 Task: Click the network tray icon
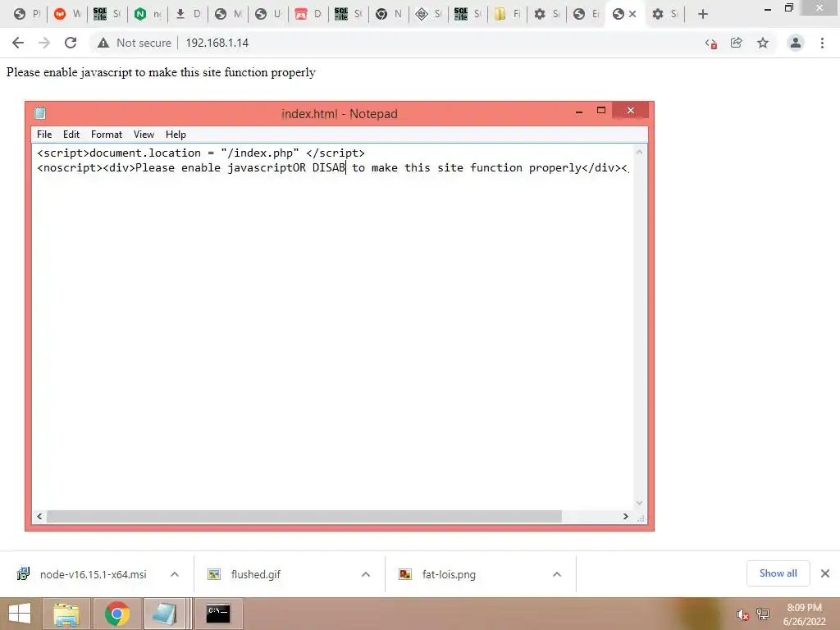pyautogui.click(x=763, y=614)
